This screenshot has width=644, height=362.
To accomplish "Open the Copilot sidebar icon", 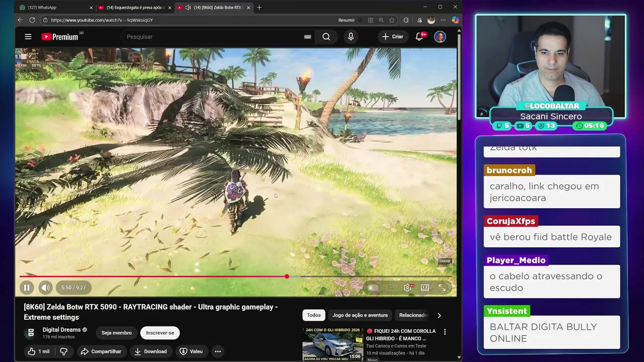I will pyautogui.click(x=455, y=20).
